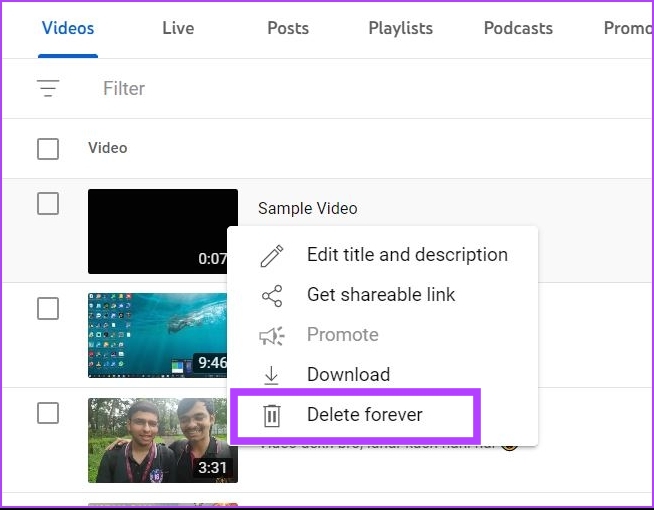654x510 pixels.
Task: Select the 9:46 underwater video checkbox
Action: click(48, 309)
